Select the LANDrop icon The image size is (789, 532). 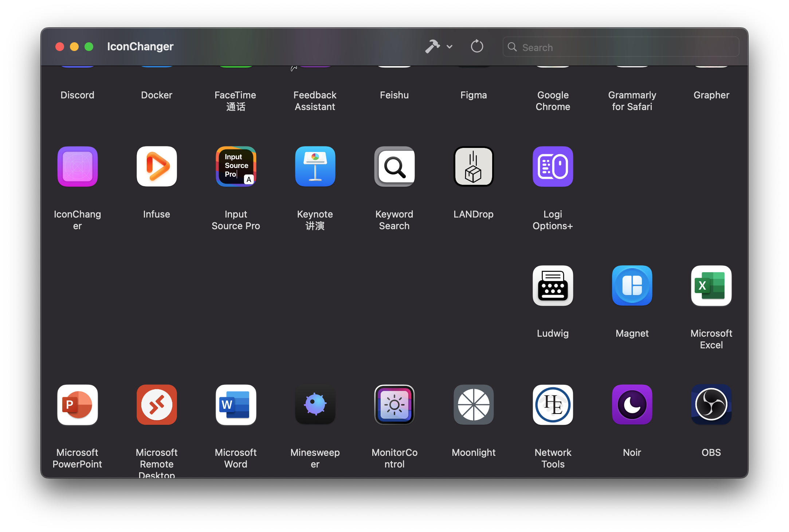[473, 167]
